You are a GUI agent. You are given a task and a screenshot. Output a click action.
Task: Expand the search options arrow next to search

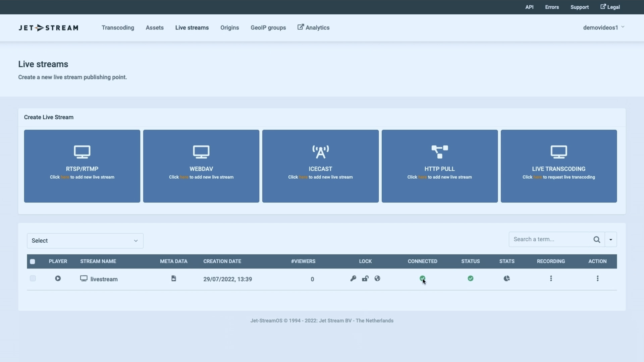click(x=610, y=239)
